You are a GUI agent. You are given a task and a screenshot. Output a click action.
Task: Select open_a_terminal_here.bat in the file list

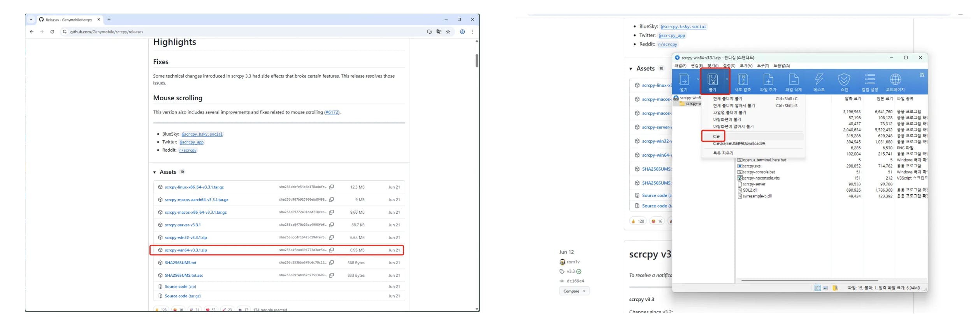(764, 160)
